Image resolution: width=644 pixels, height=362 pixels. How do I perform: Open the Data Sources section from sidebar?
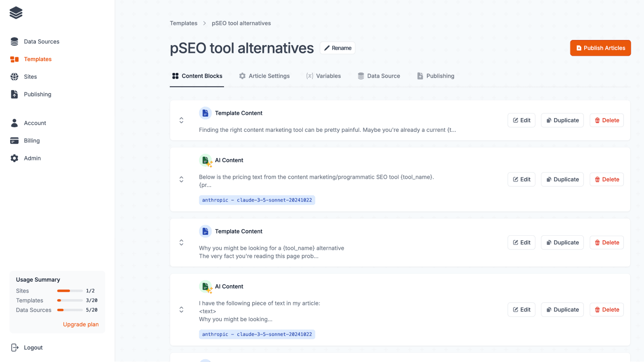pos(14,41)
